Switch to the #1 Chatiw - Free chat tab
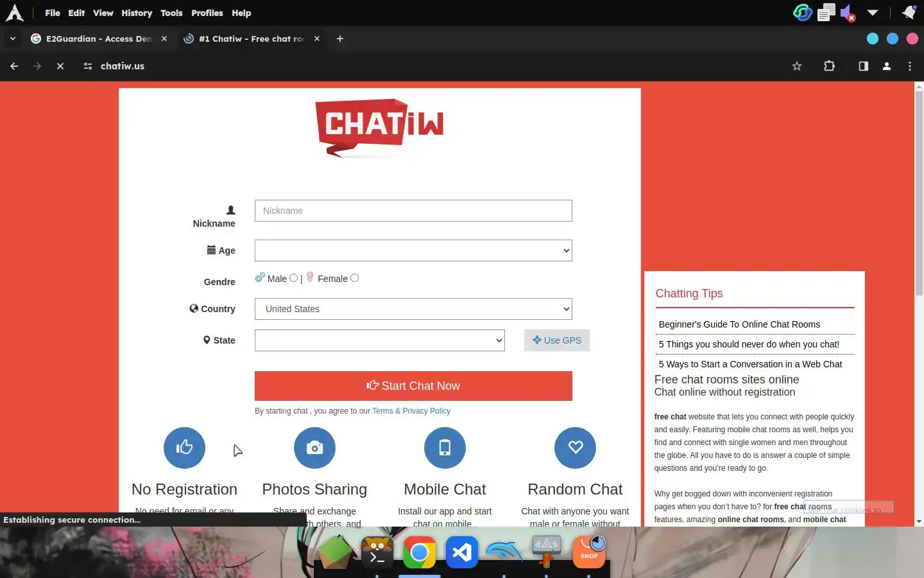The height and width of the screenshot is (578, 924). 252,39
